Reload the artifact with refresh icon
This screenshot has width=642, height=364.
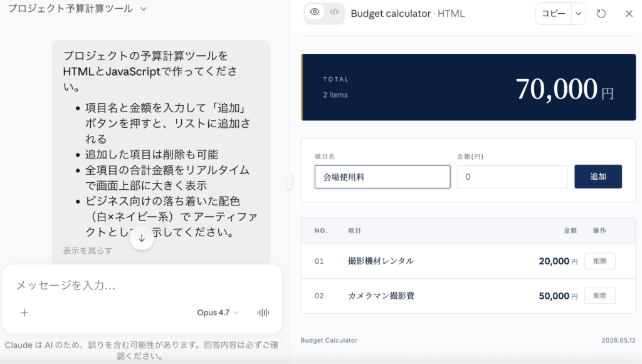coord(601,14)
